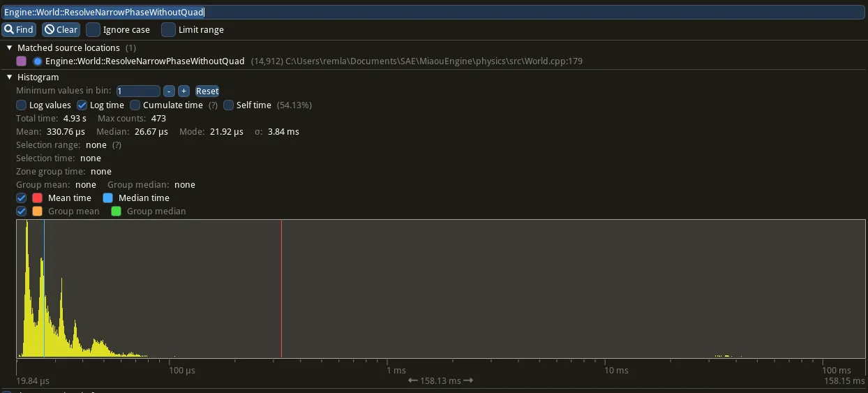868x393 pixels.
Task: Click the purple zone color swatch
Action: pyautogui.click(x=22, y=61)
